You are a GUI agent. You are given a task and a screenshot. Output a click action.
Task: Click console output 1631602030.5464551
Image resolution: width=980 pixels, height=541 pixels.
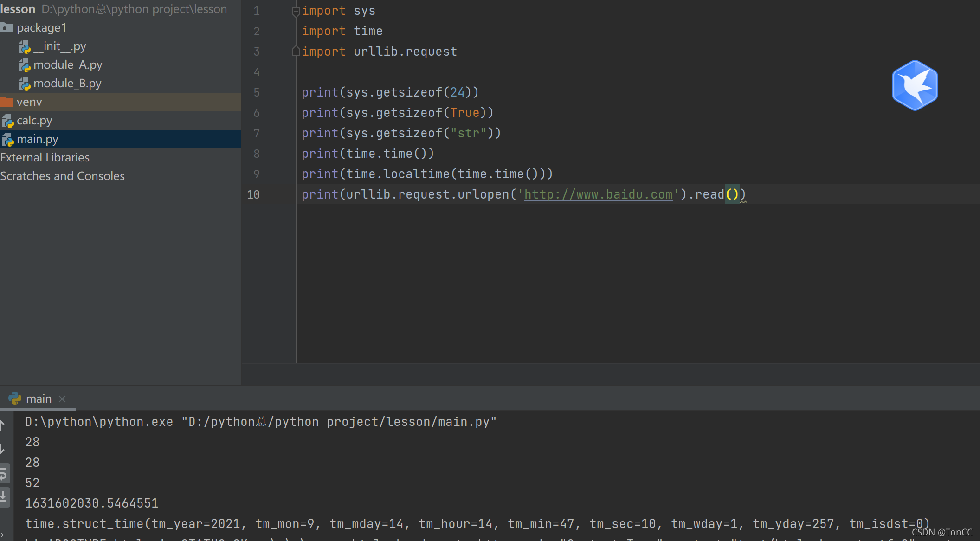coord(92,503)
